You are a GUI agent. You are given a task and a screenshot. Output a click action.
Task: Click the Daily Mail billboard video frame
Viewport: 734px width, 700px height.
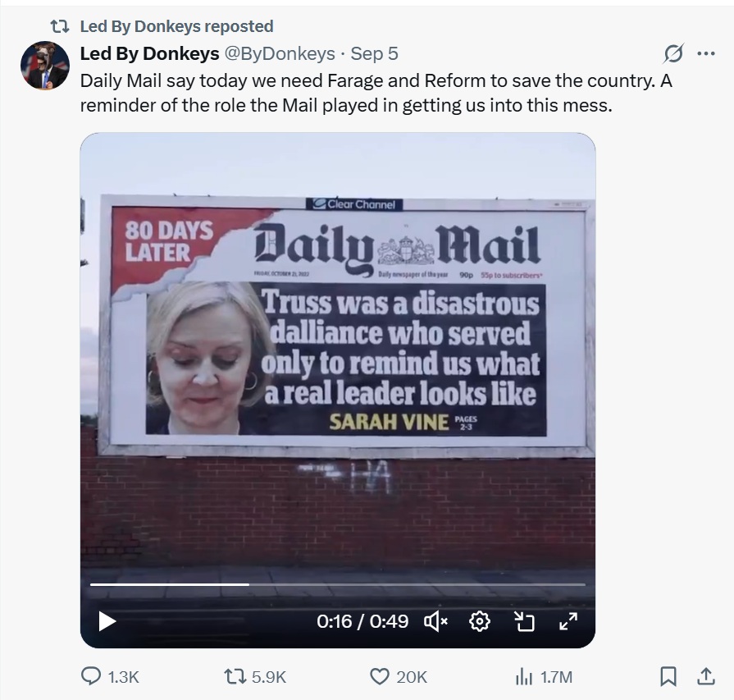(338, 356)
